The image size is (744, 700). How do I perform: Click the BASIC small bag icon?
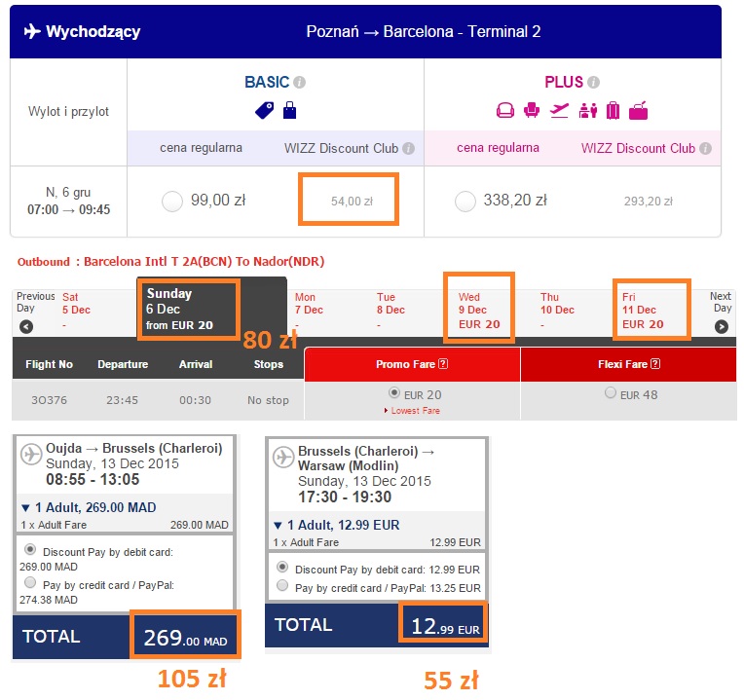click(x=289, y=110)
